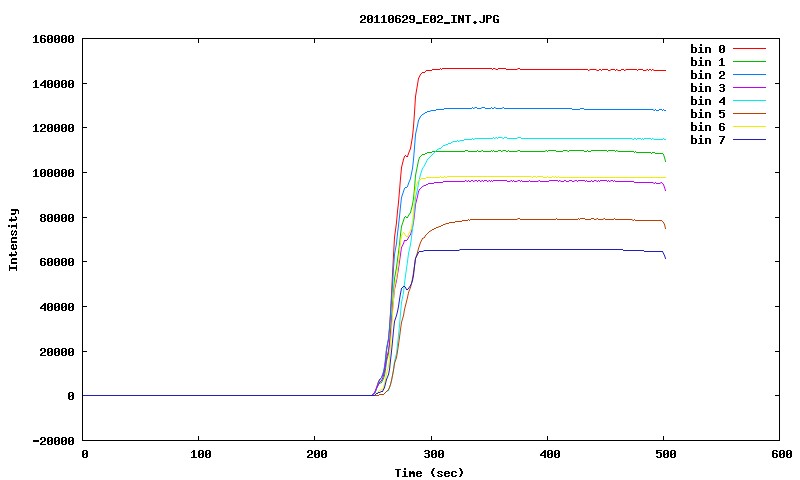Click the 'bin 6' legend label

coord(708,127)
